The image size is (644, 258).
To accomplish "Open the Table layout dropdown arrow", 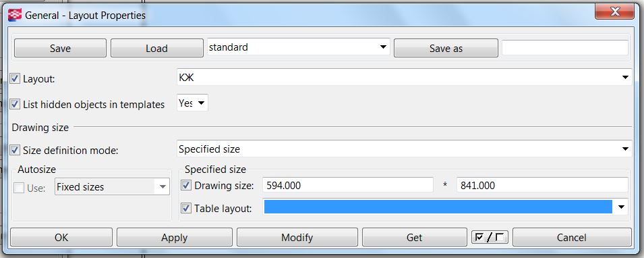I will [x=622, y=207].
